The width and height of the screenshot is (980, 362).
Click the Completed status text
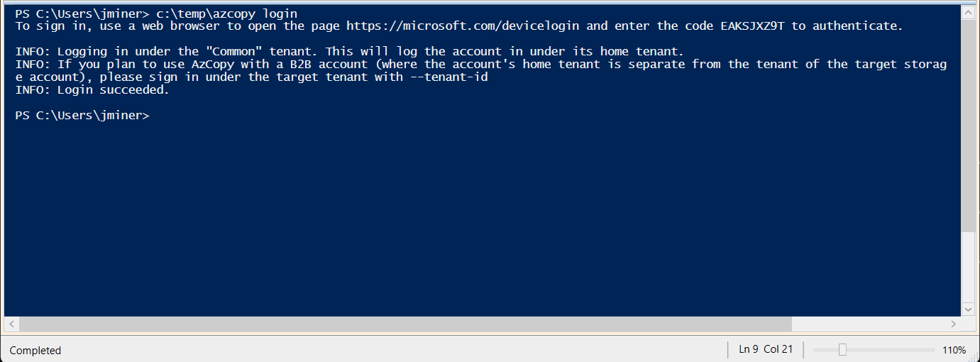(35, 351)
